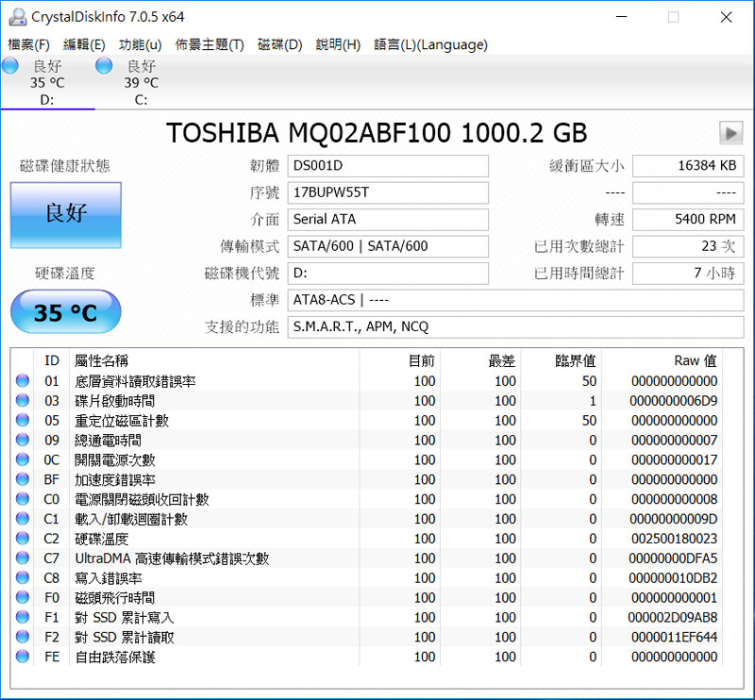This screenshot has width=755, height=700.
Task: Click the power on hours field 7 小時
Action: click(x=688, y=274)
